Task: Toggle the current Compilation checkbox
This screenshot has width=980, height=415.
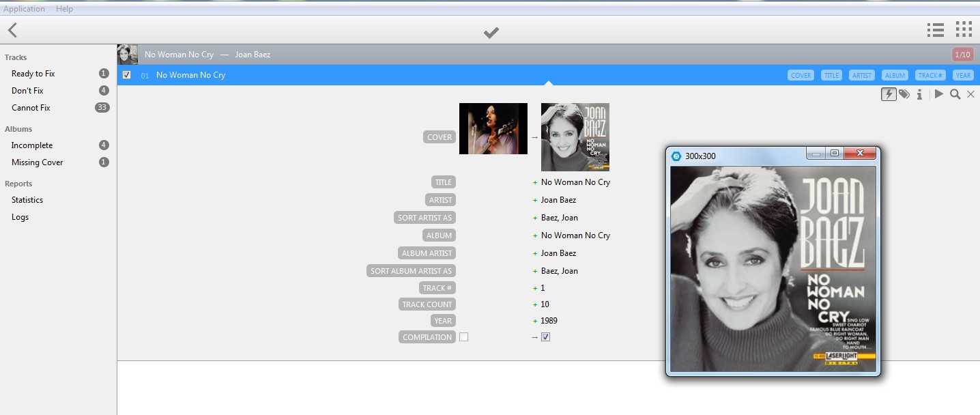Action: pyautogui.click(x=464, y=337)
